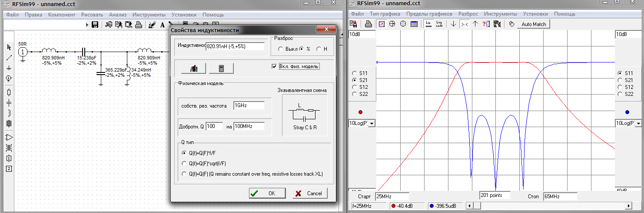644x213 pixels.
Task: Show the tabular data view
Action: 414,24
